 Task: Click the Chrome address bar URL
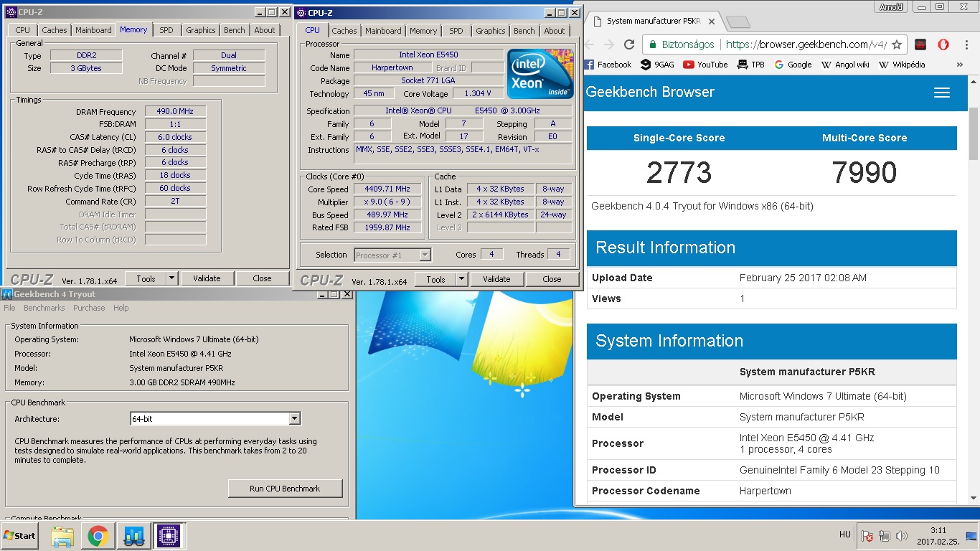pyautogui.click(x=806, y=44)
